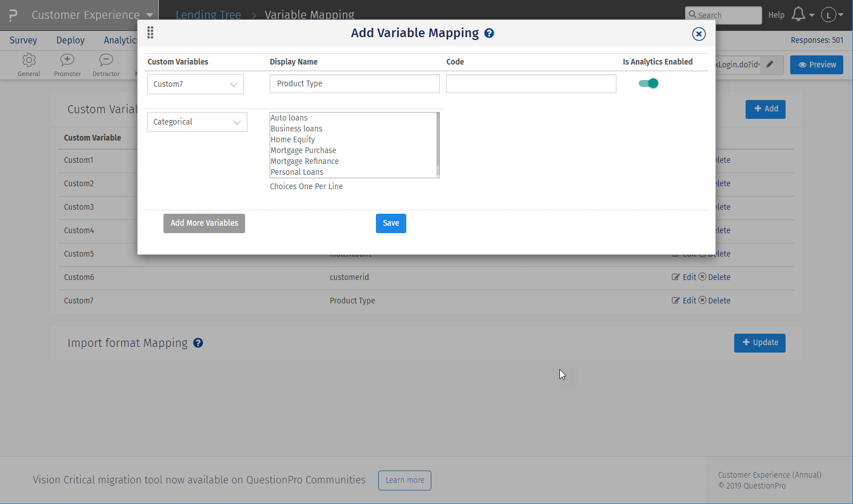Image resolution: width=853 pixels, height=504 pixels.
Task: Click Add More Variables
Action: tap(204, 223)
